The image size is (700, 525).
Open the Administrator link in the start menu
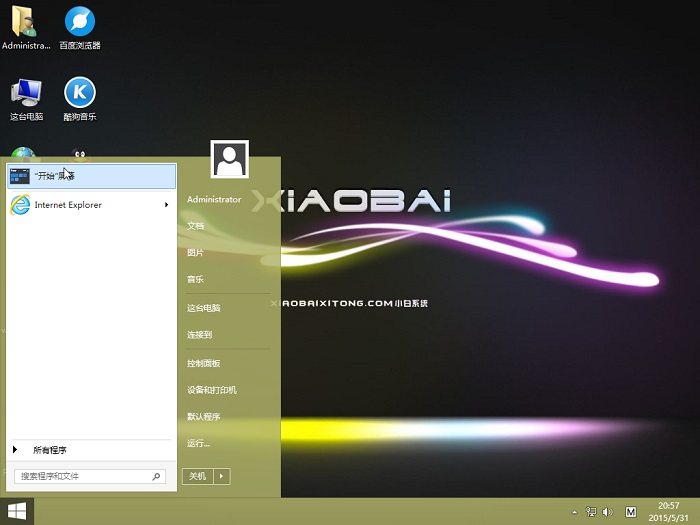coord(214,200)
